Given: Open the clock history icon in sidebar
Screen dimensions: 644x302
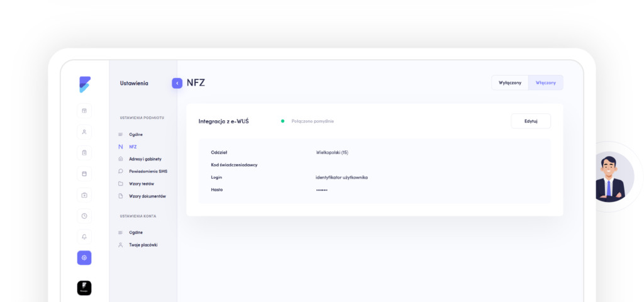Looking at the screenshot, I should tap(84, 216).
